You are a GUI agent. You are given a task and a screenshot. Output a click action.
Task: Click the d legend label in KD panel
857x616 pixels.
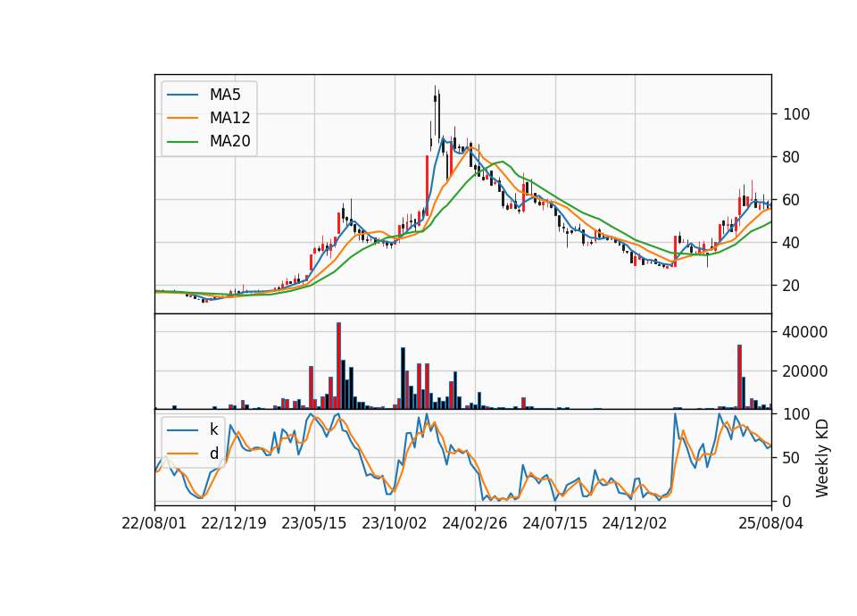213,454
